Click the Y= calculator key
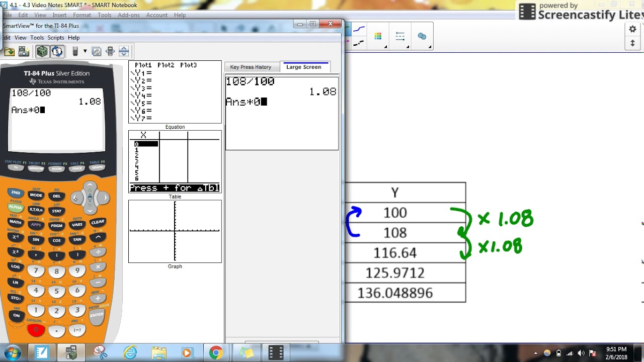 (x=16, y=168)
